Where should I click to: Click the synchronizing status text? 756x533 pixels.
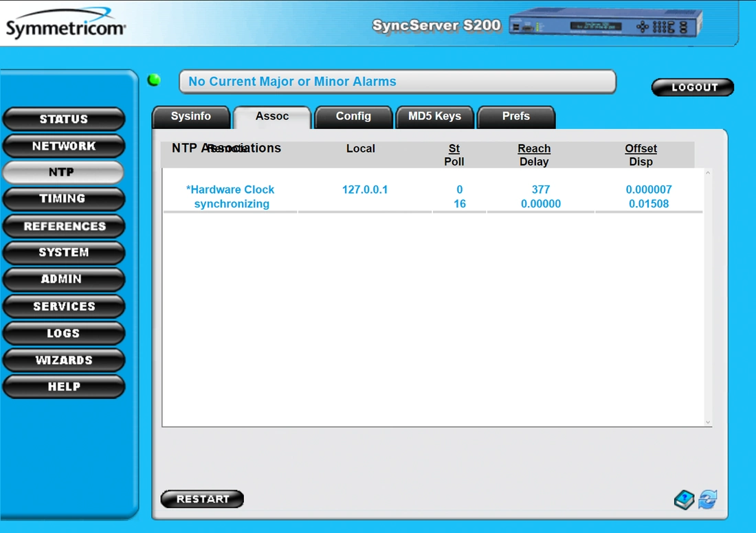tap(232, 204)
